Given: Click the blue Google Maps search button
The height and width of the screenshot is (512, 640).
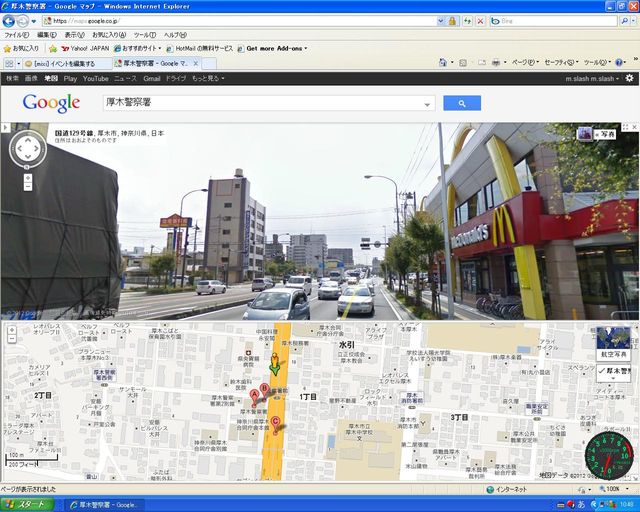Looking at the screenshot, I should 461,103.
